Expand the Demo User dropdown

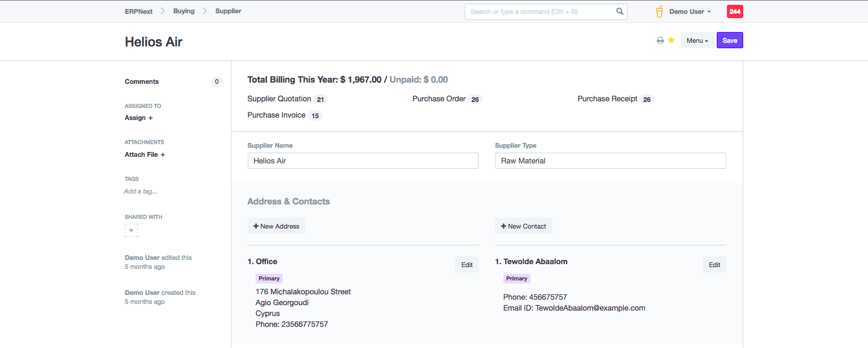[690, 11]
